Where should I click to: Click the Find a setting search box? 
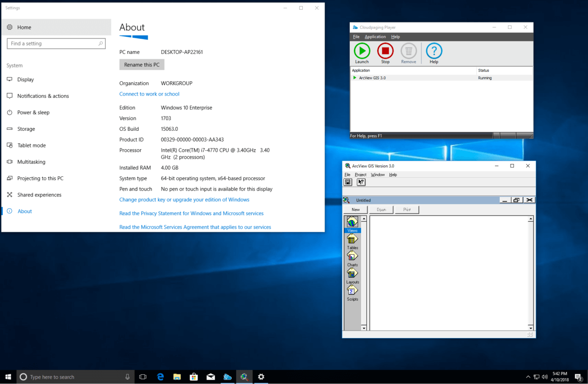click(56, 44)
